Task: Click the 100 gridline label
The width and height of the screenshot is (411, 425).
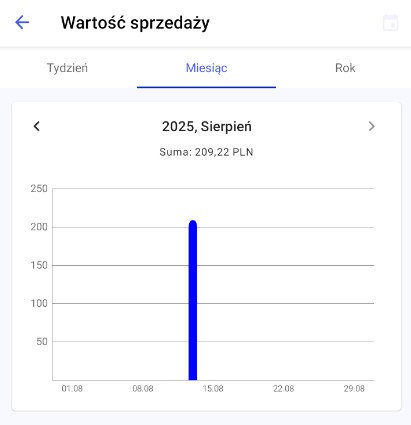Action: click(x=39, y=303)
